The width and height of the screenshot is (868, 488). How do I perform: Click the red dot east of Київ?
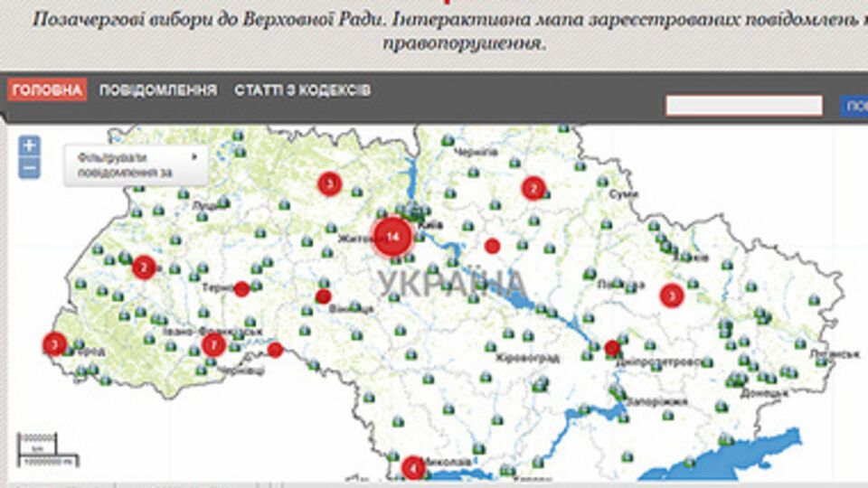492,246
